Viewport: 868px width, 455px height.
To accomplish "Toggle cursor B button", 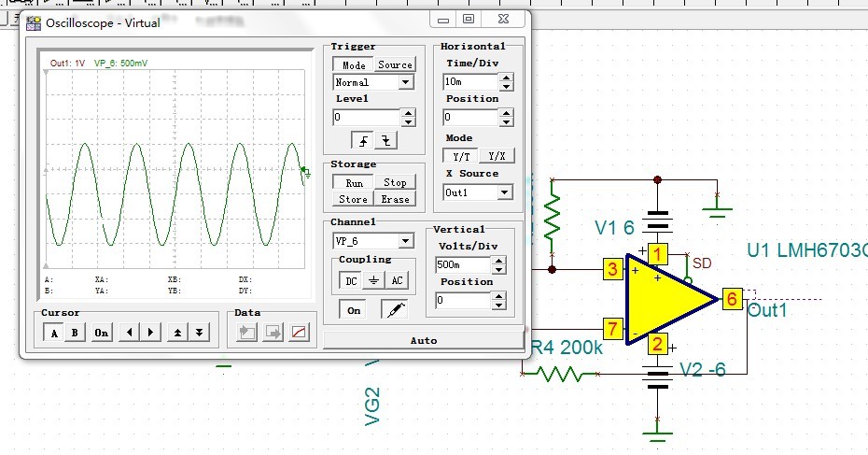I will (x=75, y=333).
